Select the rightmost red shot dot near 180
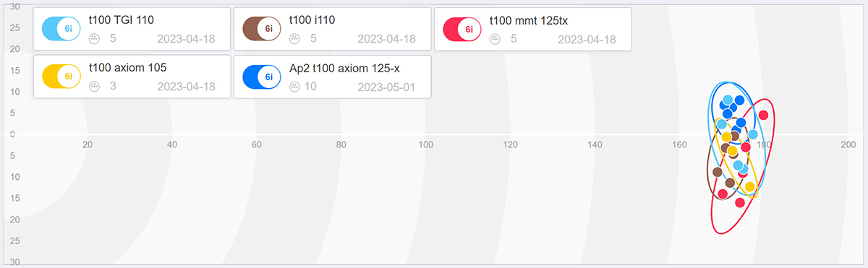 coord(763,115)
